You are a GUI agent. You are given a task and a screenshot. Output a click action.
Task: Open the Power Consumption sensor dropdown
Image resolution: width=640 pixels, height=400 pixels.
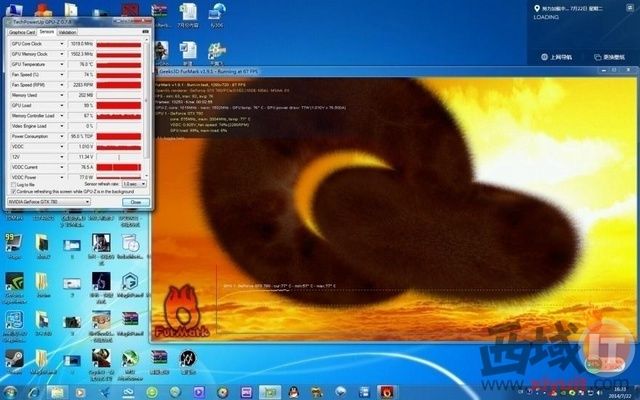[x=62, y=136]
